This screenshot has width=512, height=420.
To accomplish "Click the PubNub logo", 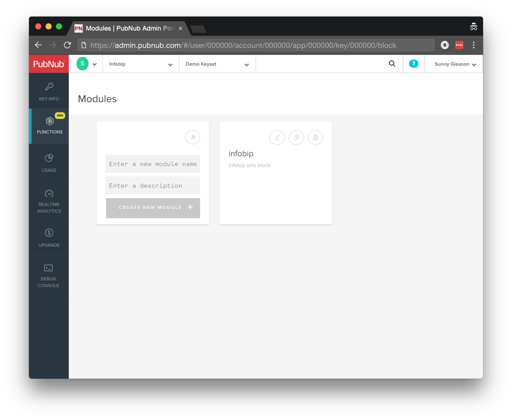I will coord(49,64).
